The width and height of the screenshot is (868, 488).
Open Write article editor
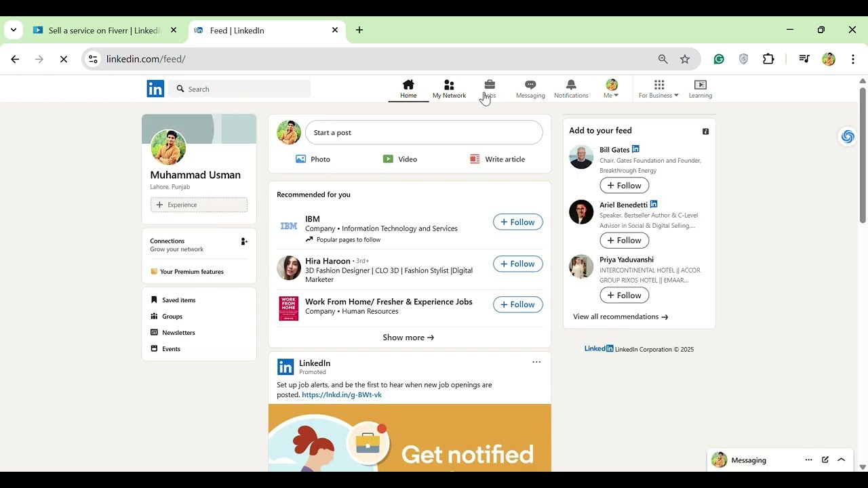(x=497, y=159)
